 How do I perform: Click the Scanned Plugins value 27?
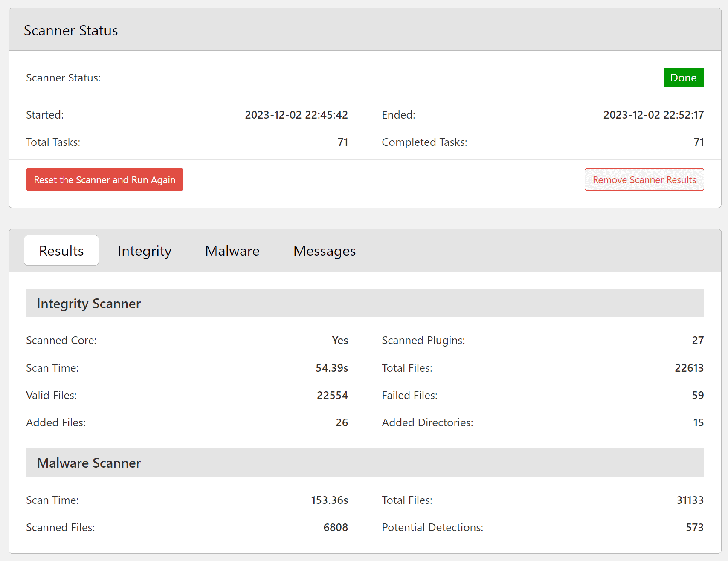pos(698,340)
